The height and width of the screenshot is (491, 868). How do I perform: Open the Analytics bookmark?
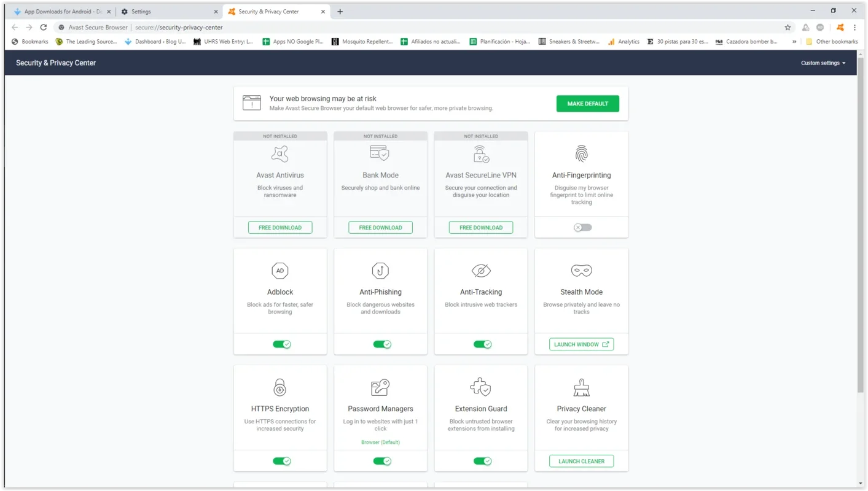[624, 42]
